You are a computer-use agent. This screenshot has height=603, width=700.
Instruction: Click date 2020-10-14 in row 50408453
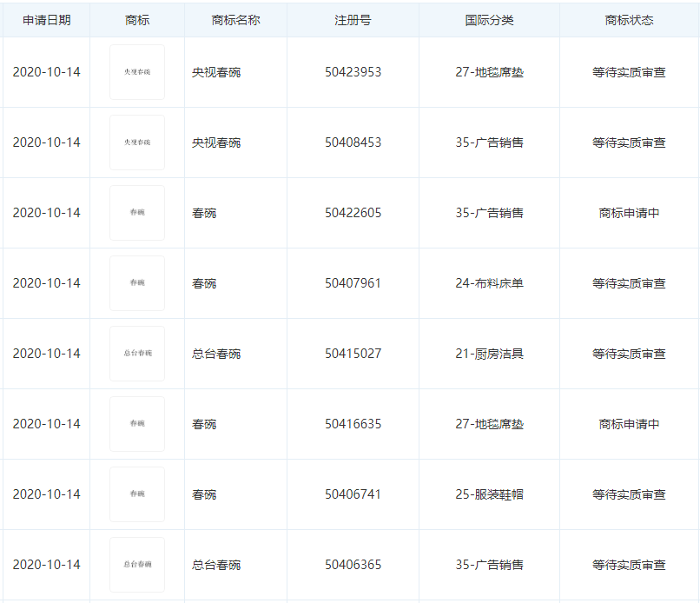pyautogui.click(x=46, y=142)
